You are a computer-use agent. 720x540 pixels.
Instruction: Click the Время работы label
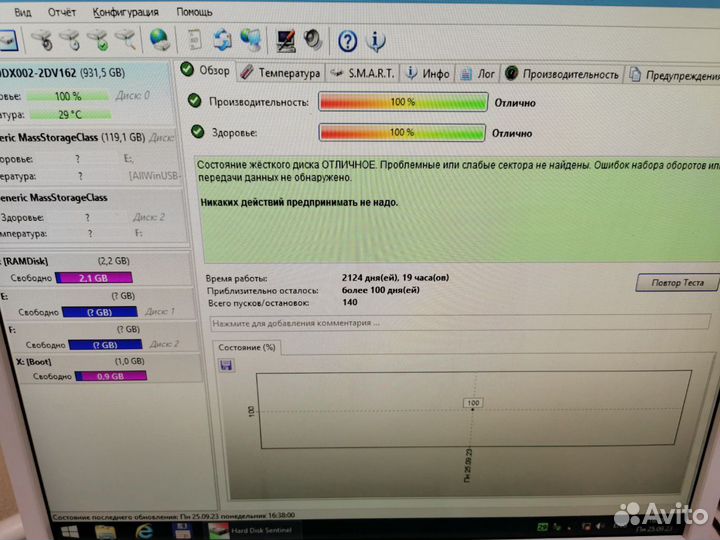point(236,278)
